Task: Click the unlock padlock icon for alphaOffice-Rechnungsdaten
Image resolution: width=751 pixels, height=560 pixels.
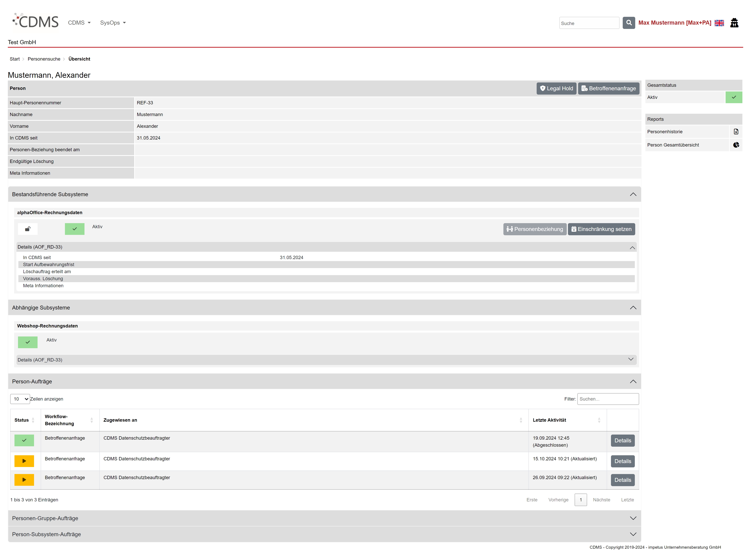Action: (28, 229)
